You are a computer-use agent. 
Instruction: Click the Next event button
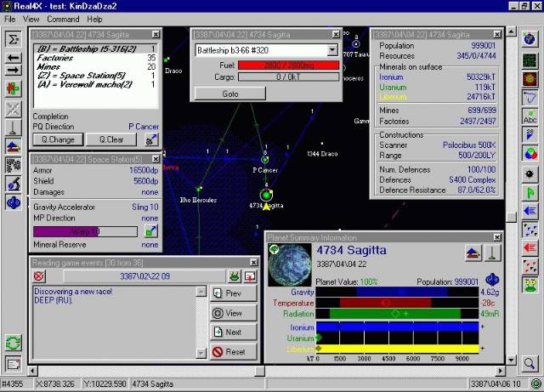coord(234,332)
